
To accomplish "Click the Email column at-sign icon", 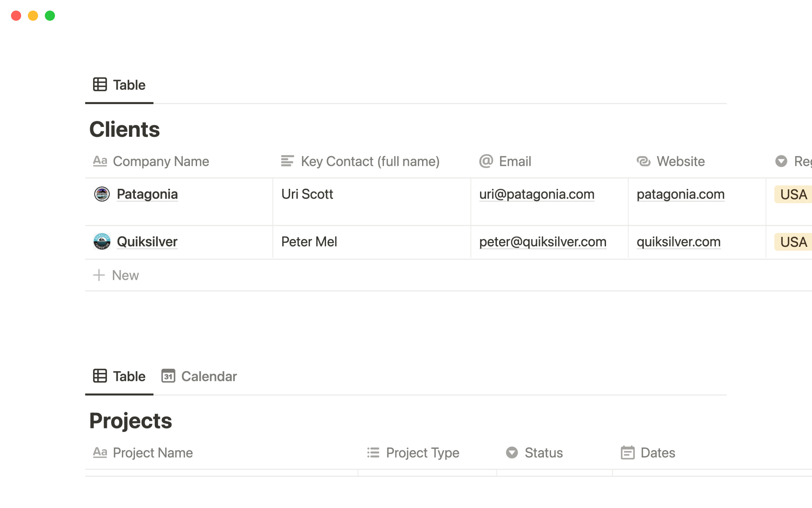I will [x=486, y=161].
